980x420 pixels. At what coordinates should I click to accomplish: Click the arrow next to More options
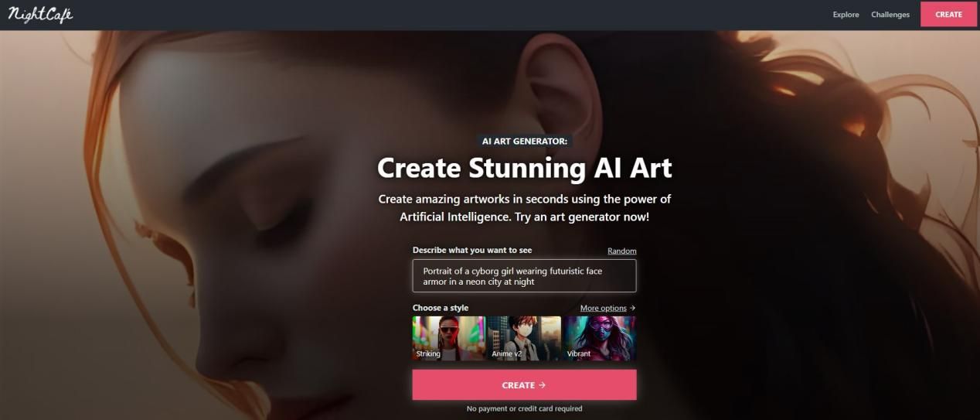click(632, 308)
